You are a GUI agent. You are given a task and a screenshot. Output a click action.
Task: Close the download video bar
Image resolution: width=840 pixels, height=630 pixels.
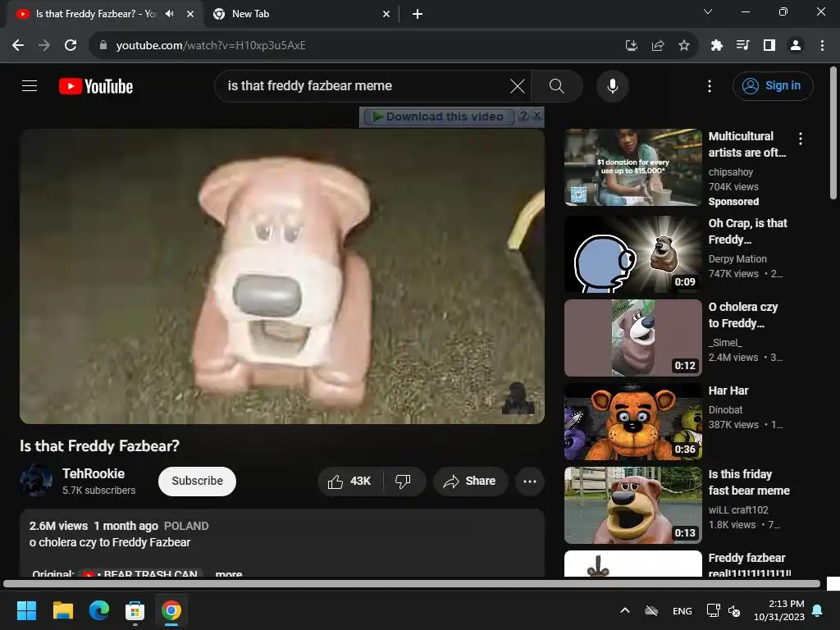[x=537, y=115]
